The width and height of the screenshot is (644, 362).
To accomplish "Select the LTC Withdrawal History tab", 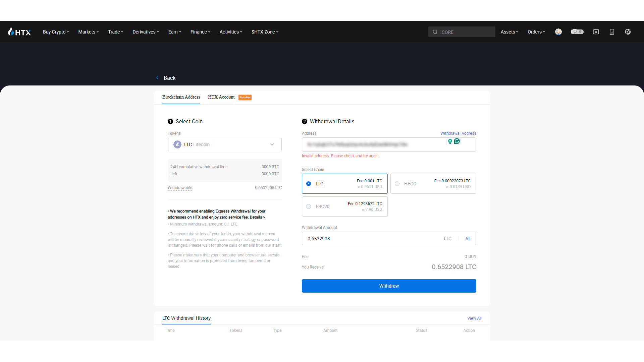I will coord(186,318).
